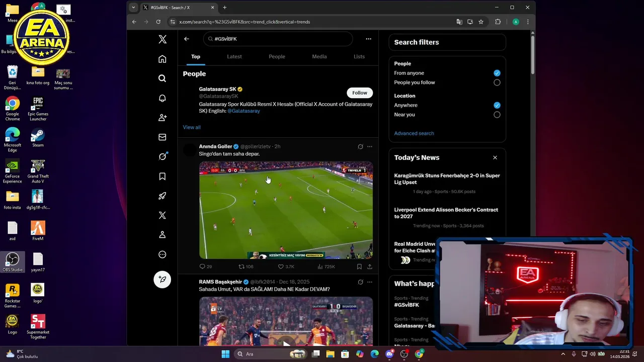Select the Anywhere location filter
Screen dimensions: 644x362
coord(497,105)
